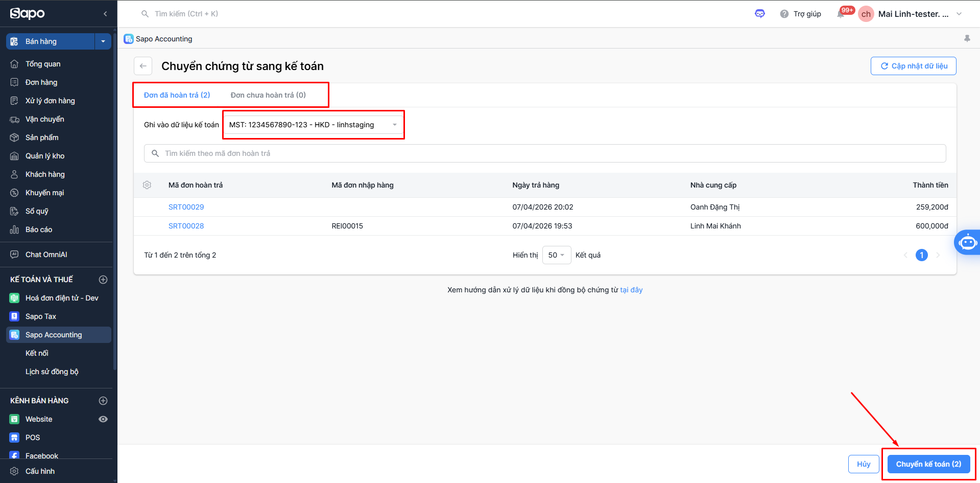Open the MST accounting data dropdown

pyautogui.click(x=314, y=125)
